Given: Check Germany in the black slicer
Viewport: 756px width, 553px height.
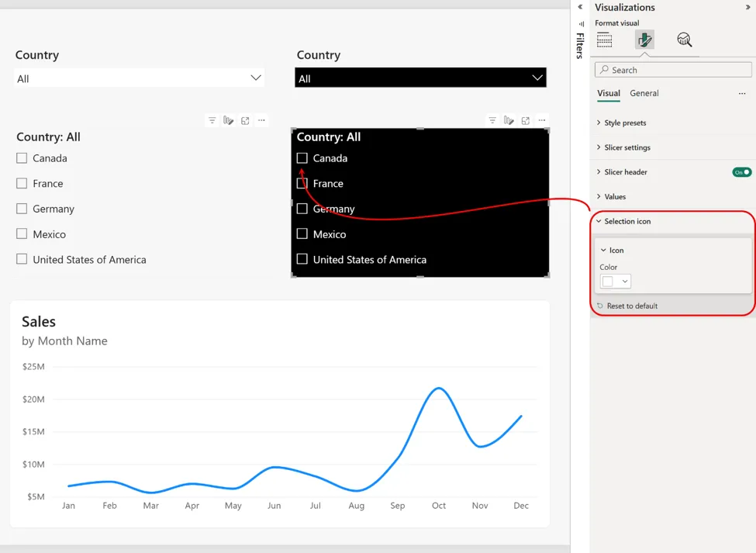Looking at the screenshot, I should click(302, 209).
